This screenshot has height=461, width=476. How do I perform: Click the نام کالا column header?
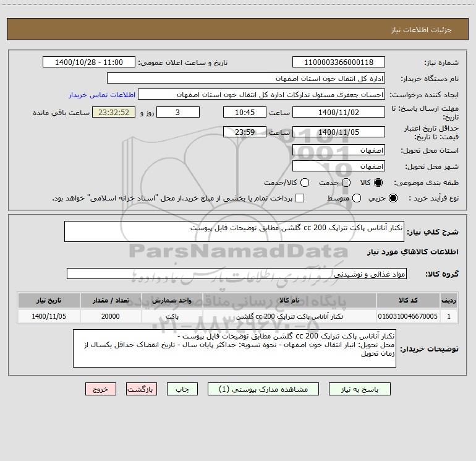coord(289,300)
